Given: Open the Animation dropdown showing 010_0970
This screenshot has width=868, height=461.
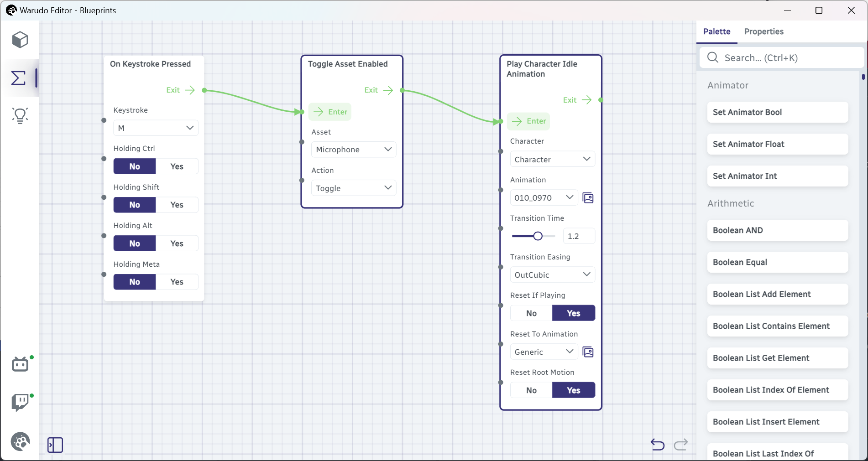Looking at the screenshot, I should click(544, 198).
